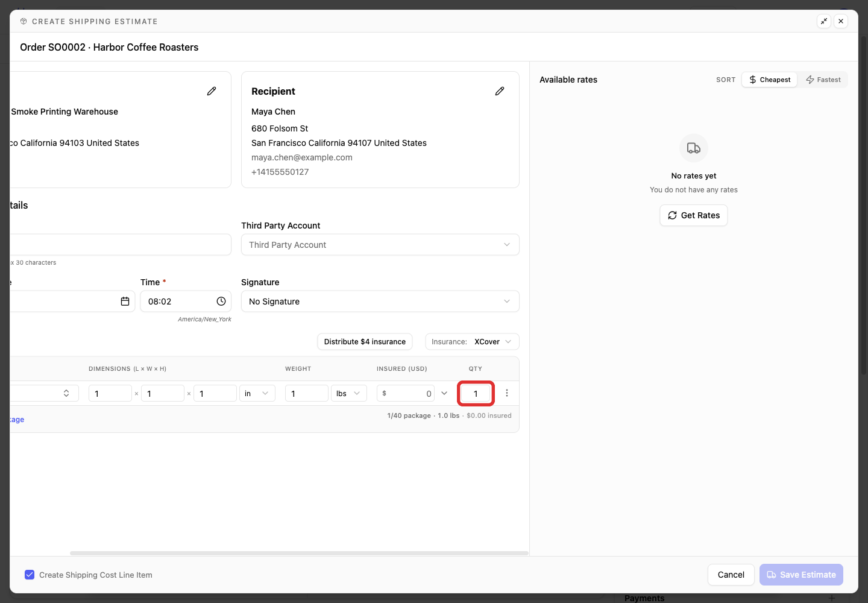This screenshot has height=603, width=868.
Task: Click recipient email maya.chen@example.com
Action: [x=302, y=157]
